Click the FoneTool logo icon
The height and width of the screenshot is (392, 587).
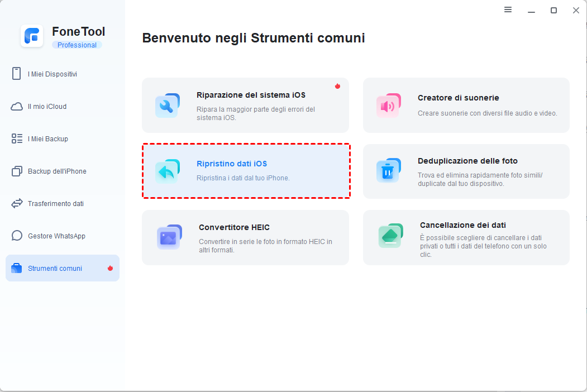[32, 36]
